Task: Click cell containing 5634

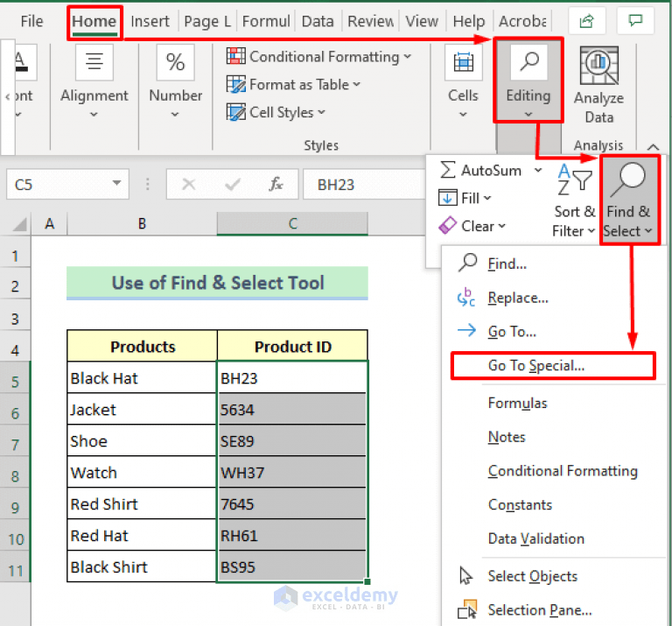Action: click(292, 410)
